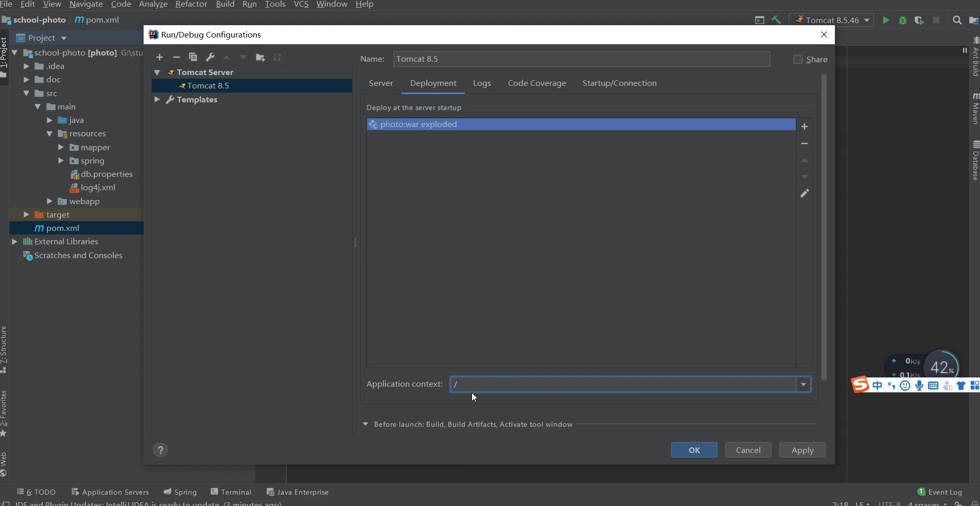This screenshot has height=506, width=980.
Task: Open the VCS menu
Action: pos(301,4)
